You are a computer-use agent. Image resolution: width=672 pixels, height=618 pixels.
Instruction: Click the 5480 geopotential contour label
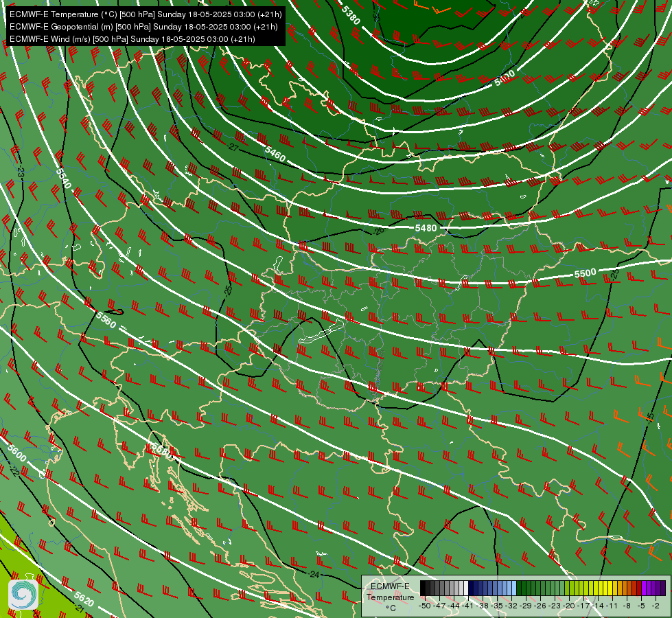(x=426, y=228)
